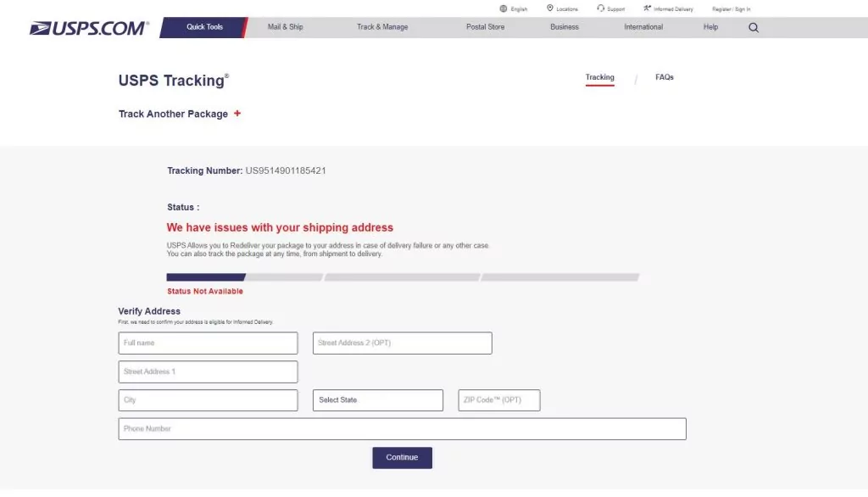Click tracking number US9514901185421
The width and height of the screenshot is (868, 497).
286,170
